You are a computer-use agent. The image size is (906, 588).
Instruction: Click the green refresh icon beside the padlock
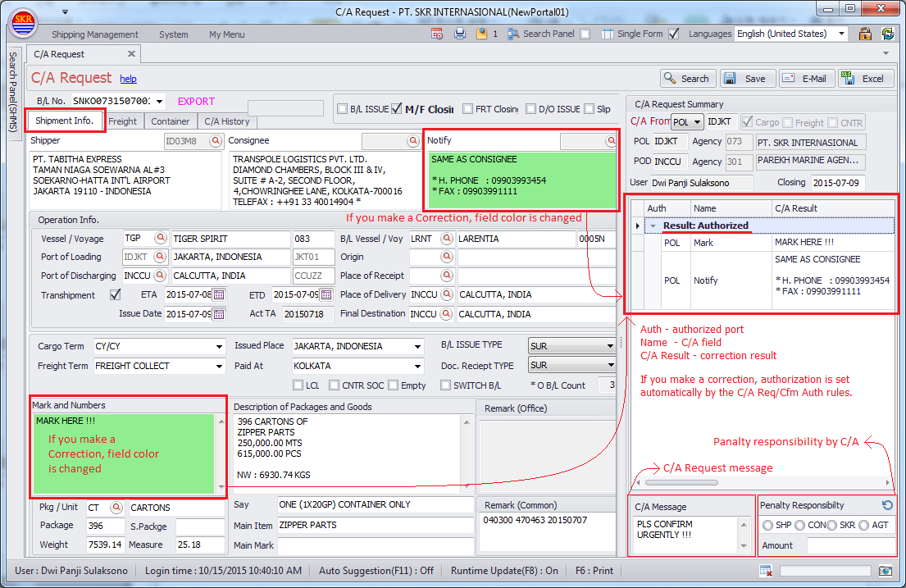click(887, 34)
